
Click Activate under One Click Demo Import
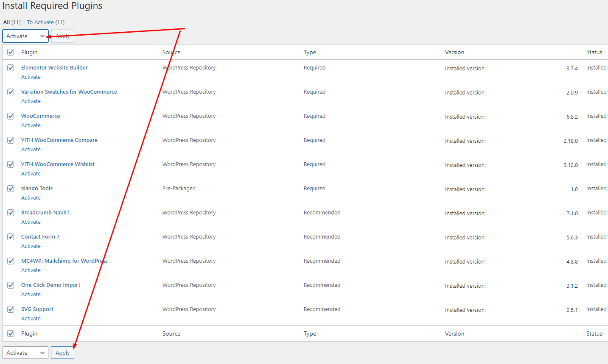31,295
